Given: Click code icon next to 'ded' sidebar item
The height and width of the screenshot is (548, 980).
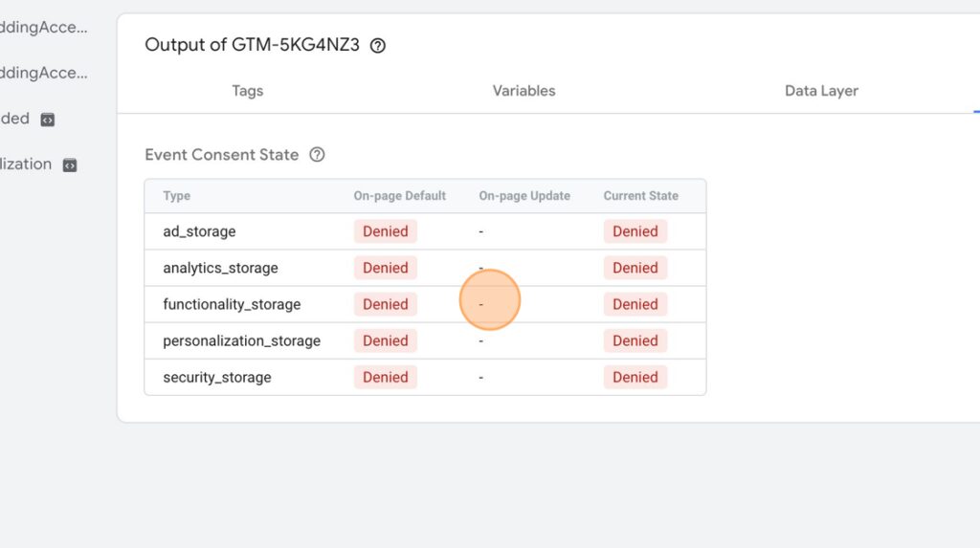Looking at the screenshot, I should pos(48,120).
